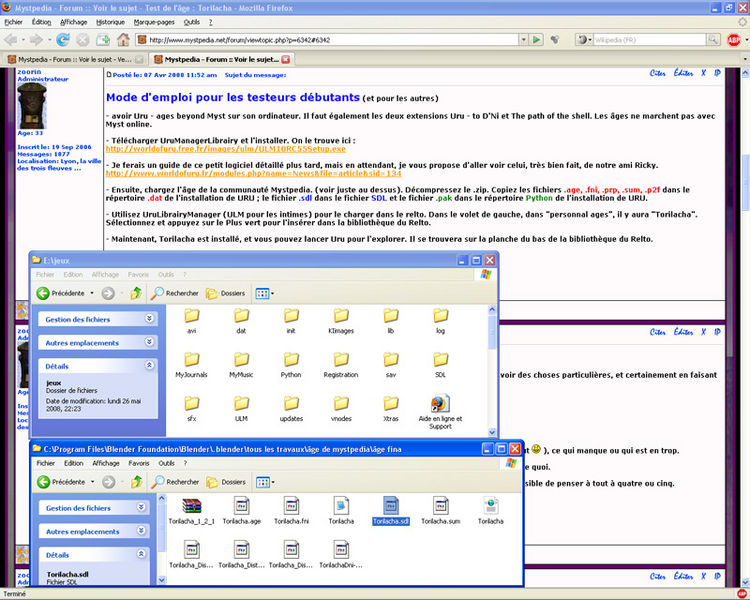Open the MyJournals folder
Screen dimensions: 750x600
(x=191, y=365)
